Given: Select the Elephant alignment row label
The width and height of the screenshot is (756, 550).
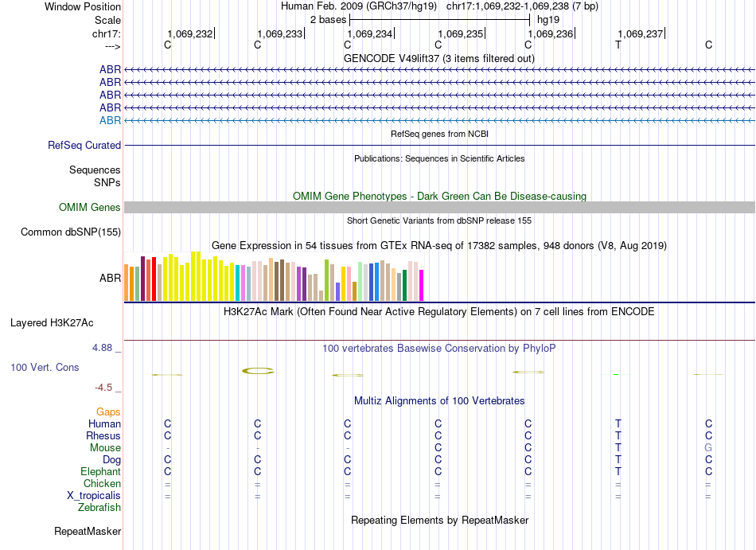Looking at the screenshot, I should (100, 471).
